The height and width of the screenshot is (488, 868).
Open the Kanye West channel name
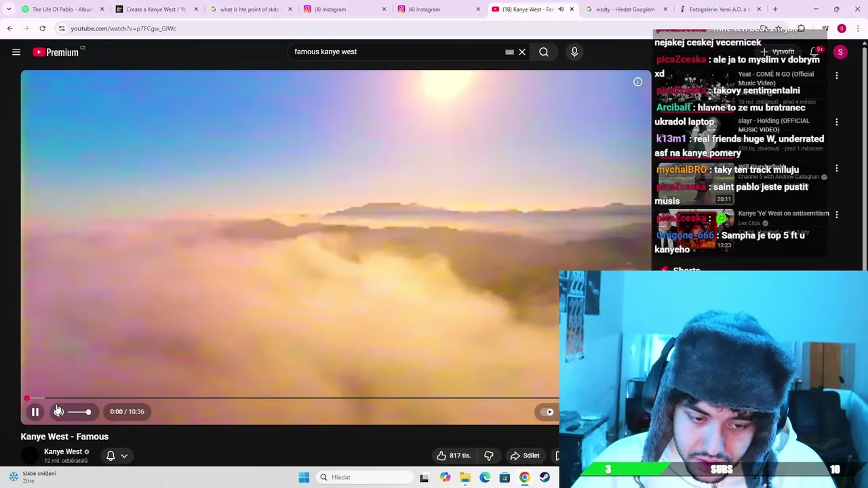(x=63, y=451)
